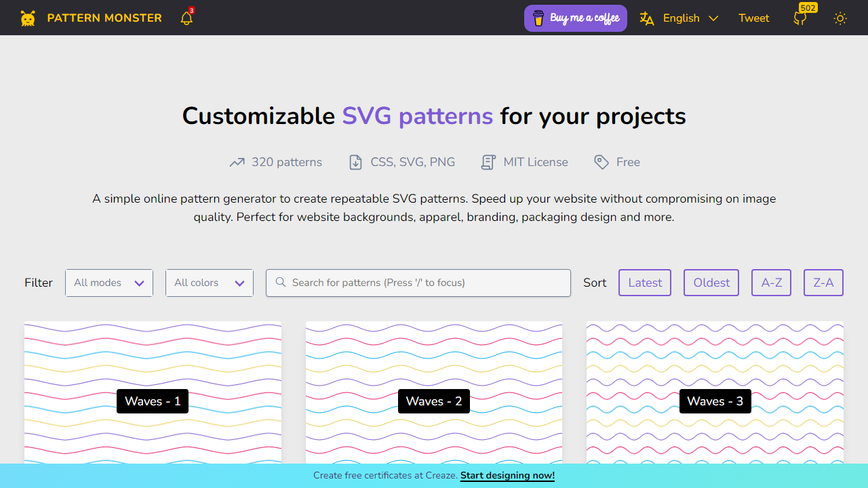Click the price tag icon beside Free

(601, 162)
